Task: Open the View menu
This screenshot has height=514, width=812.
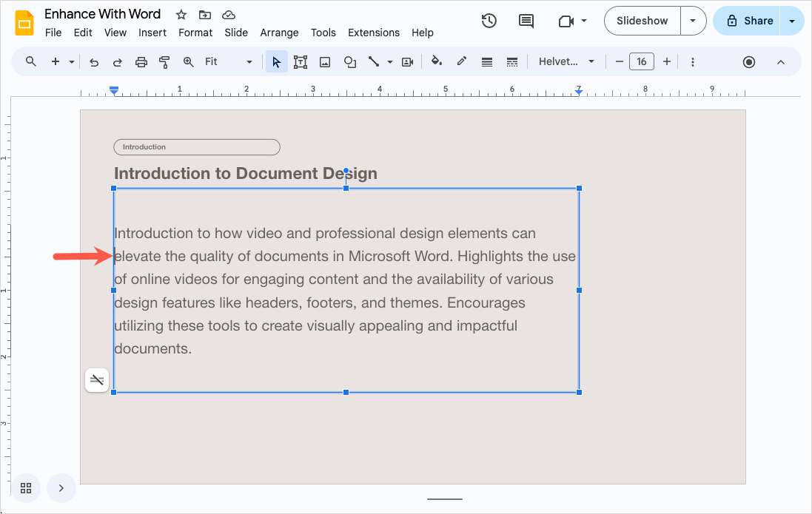Action: click(x=115, y=33)
